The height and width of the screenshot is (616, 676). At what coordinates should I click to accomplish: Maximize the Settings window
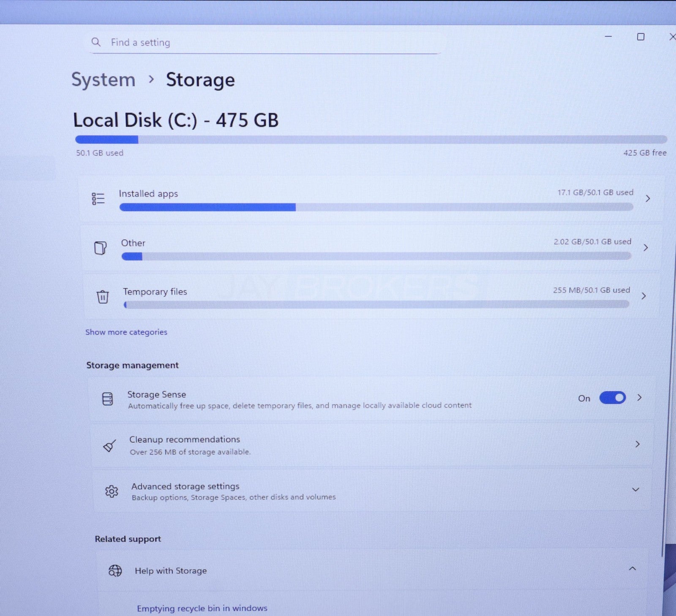point(641,37)
